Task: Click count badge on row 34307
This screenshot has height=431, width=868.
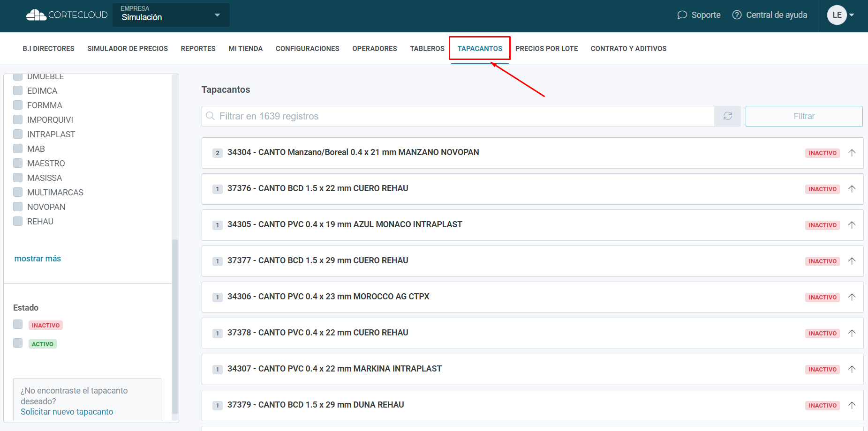Action: [218, 370]
